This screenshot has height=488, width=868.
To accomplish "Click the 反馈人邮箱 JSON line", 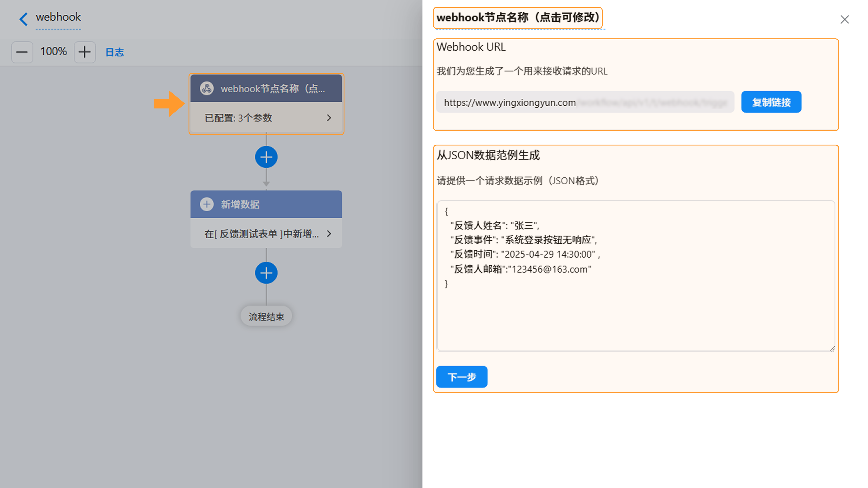I will pyautogui.click(x=521, y=269).
